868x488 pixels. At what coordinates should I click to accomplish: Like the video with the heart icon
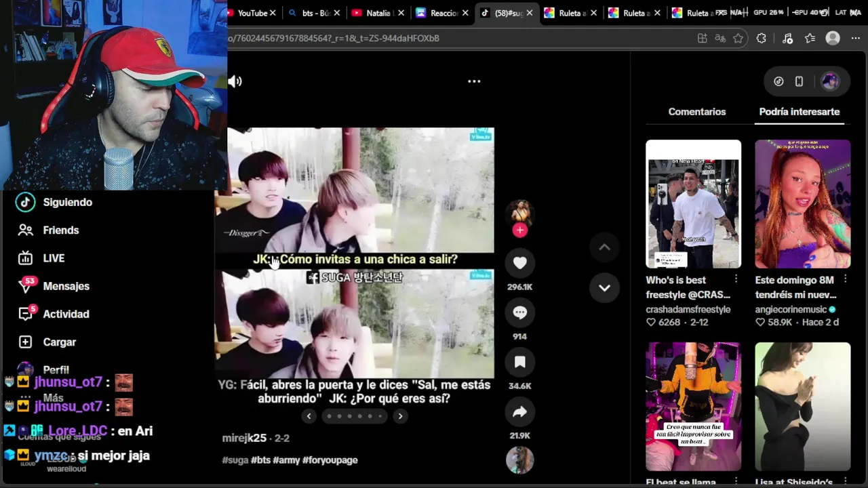(520, 263)
